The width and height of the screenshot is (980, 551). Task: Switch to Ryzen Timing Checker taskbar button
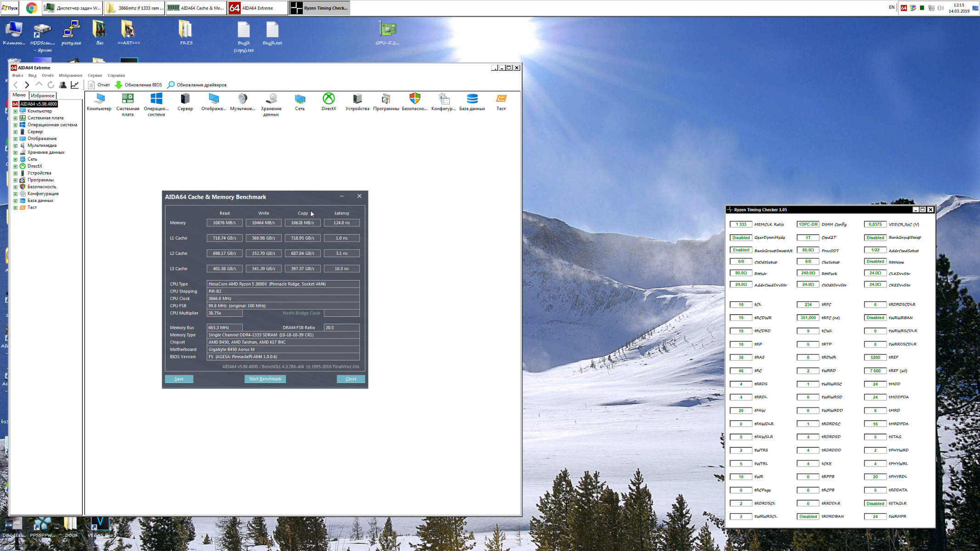click(320, 8)
